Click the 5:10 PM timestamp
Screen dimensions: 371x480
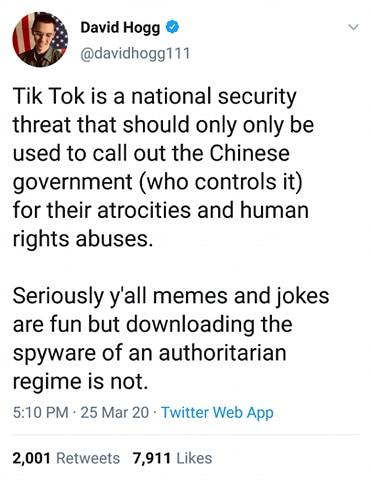click(x=41, y=412)
